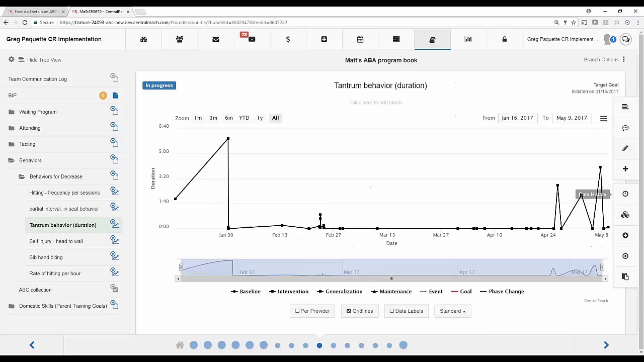Open the chart hamburger export menu
Viewport: 644px width, 362px height.
(x=604, y=119)
